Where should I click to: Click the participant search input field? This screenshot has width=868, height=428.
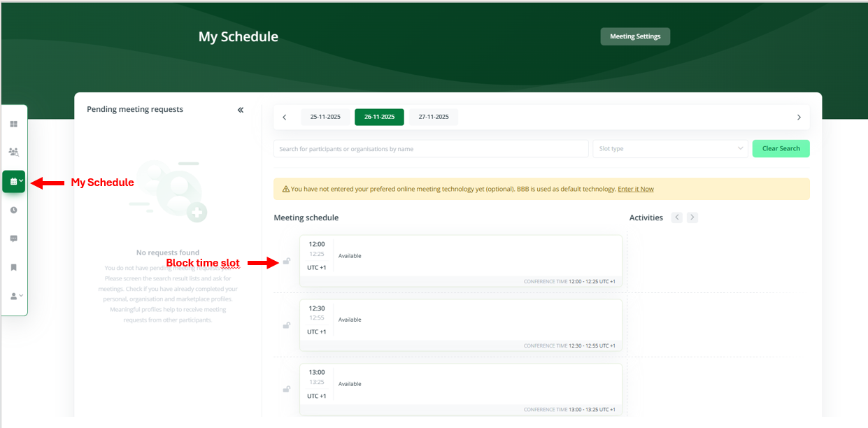[431, 148]
